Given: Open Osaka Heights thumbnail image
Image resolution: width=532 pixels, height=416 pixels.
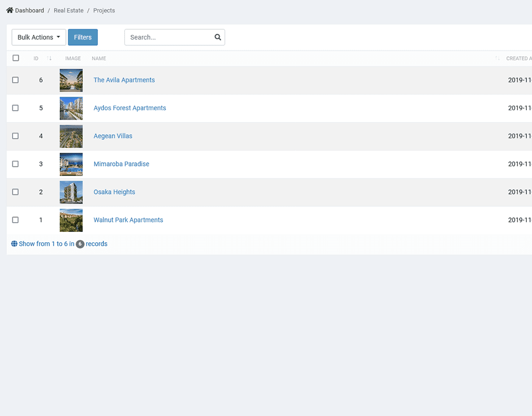Looking at the screenshot, I should (x=71, y=192).
